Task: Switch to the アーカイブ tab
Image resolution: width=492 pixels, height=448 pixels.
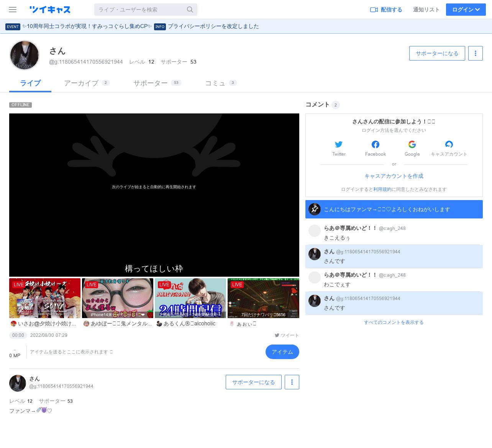Action: (87, 83)
